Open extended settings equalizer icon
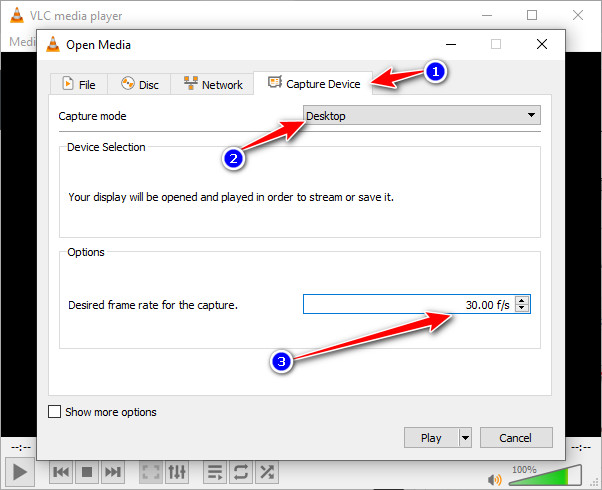 (177, 472)
